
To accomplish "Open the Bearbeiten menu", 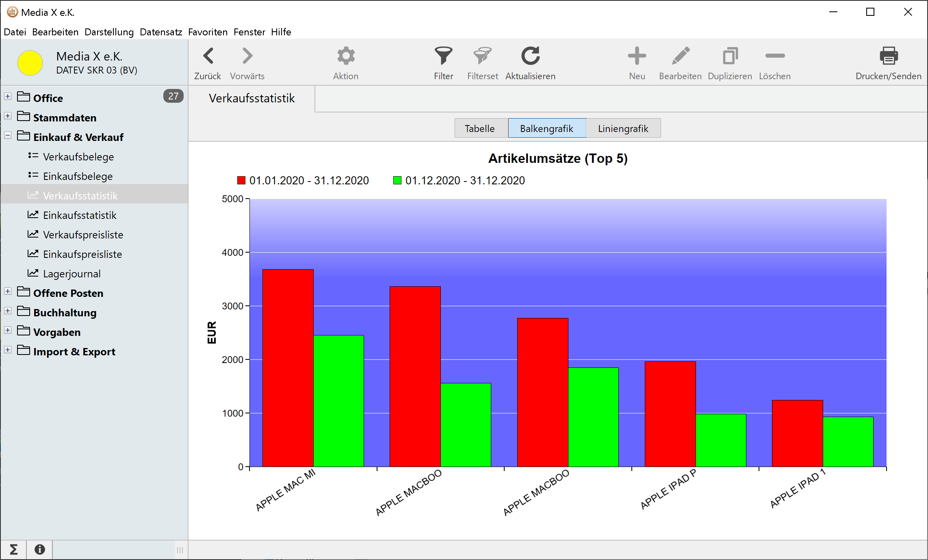I will (55, 32).
